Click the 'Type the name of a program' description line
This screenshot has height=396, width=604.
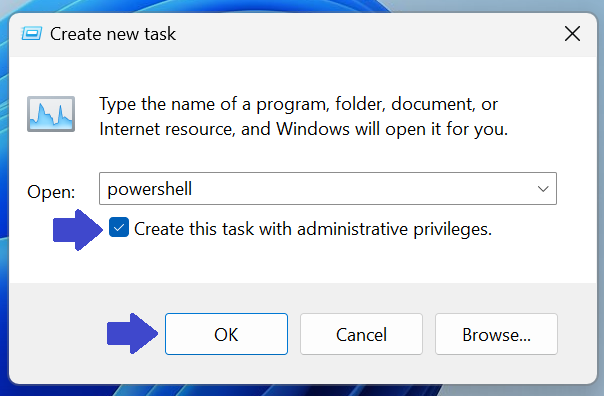pos(299,104)
